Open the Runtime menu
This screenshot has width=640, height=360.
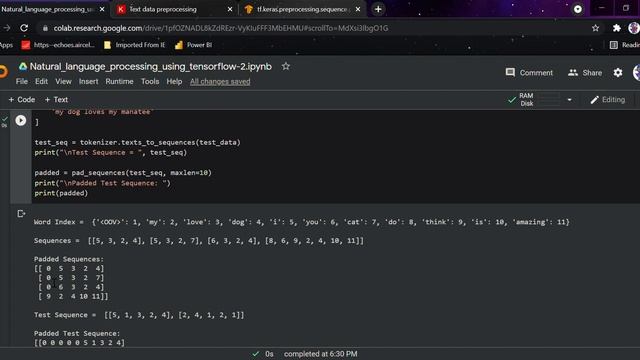click(x=119, y=82)
